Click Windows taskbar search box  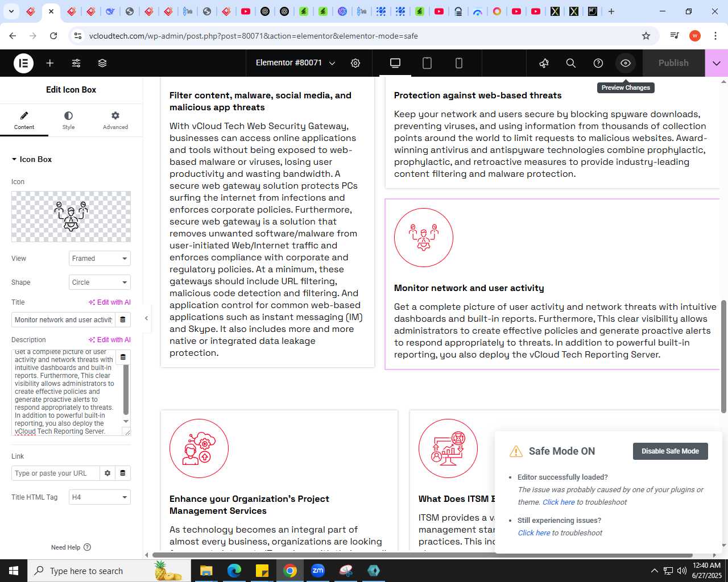[x=108, y=571]
